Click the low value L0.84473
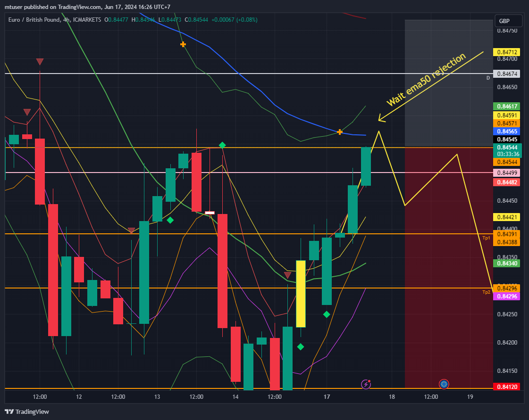Image resolution: width=529 pixels, height=420 pixels. (170, 19)
